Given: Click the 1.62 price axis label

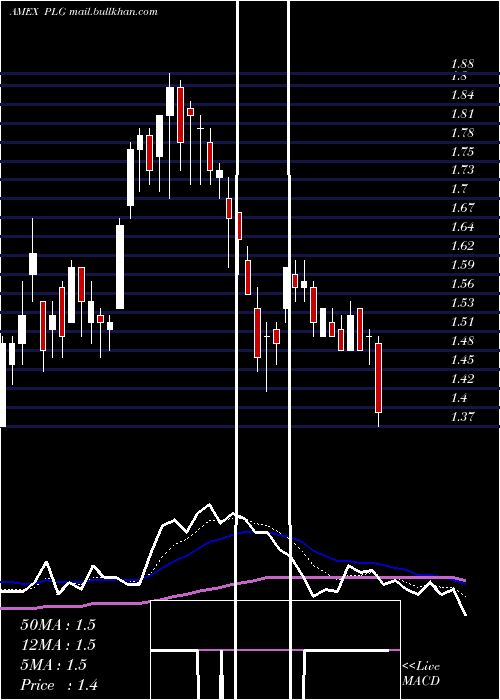Looking at the screenshot, I should pyautogui.click(x=462, y=246).
